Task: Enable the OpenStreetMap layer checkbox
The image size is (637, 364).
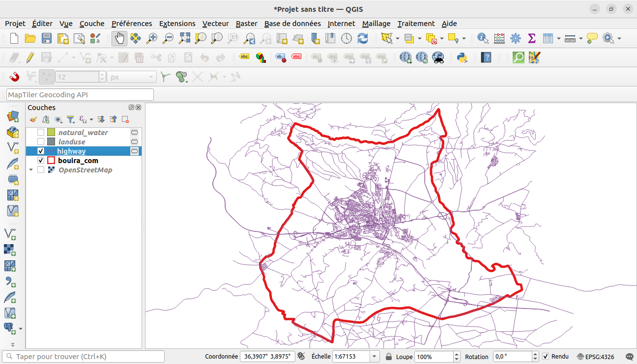Action: tap(41, 170)
